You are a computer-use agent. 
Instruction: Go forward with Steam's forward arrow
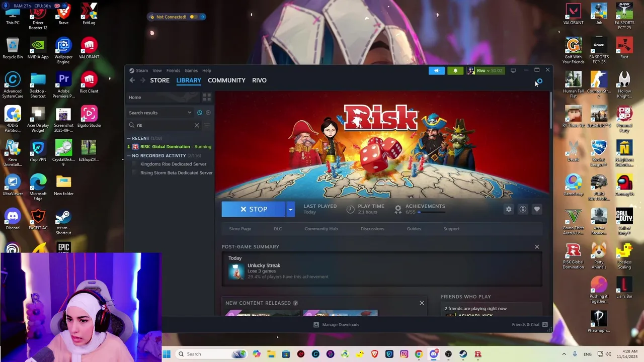pos(143,80)
